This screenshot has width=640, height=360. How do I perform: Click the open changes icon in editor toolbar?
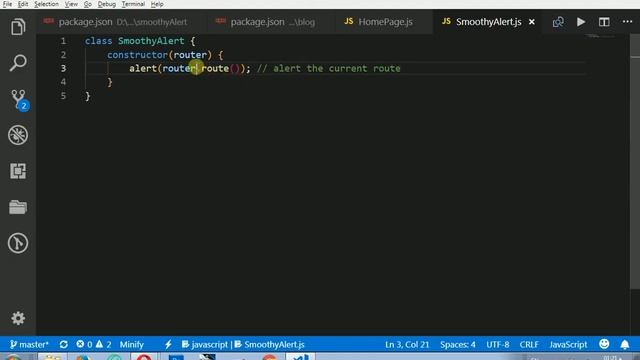(x=558, y=22)
